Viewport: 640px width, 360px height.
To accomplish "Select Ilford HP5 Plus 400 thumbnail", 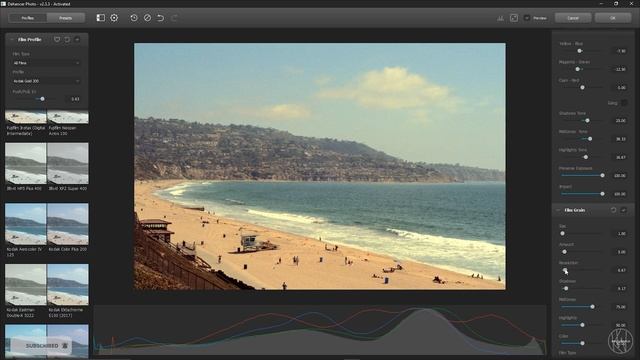I will [25, 164].
